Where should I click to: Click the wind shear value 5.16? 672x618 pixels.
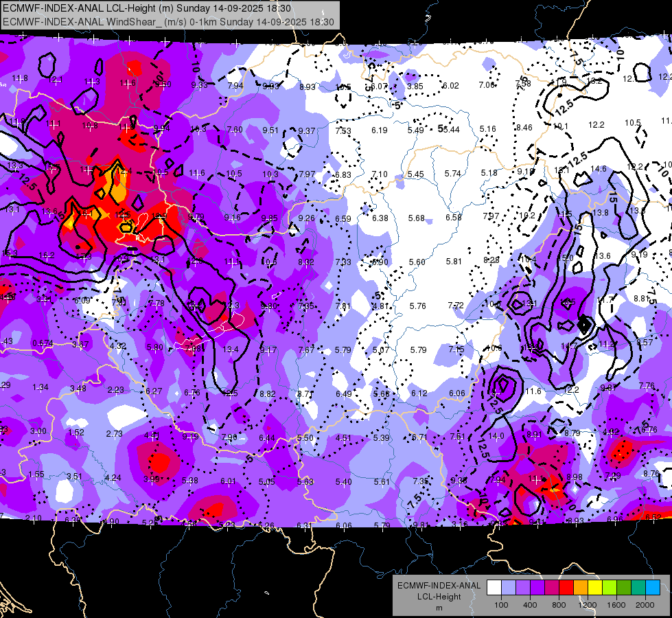click(488, 128)
